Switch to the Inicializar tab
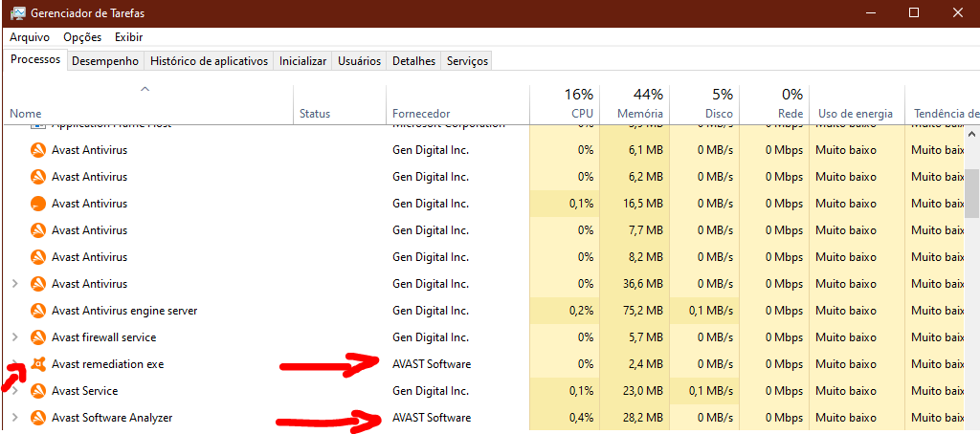This screenshot has width=980, height=434. tap(303, 61)
